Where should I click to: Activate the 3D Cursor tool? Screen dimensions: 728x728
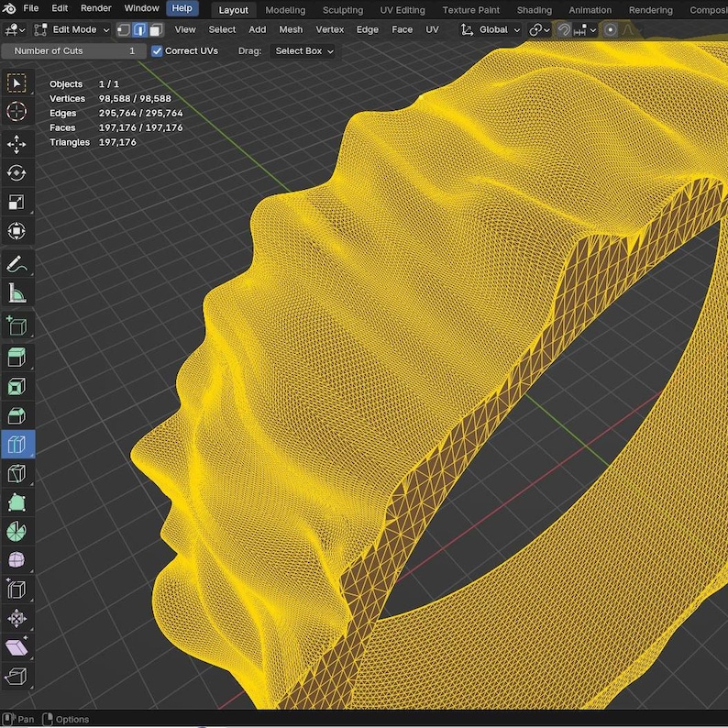(17, 112)
